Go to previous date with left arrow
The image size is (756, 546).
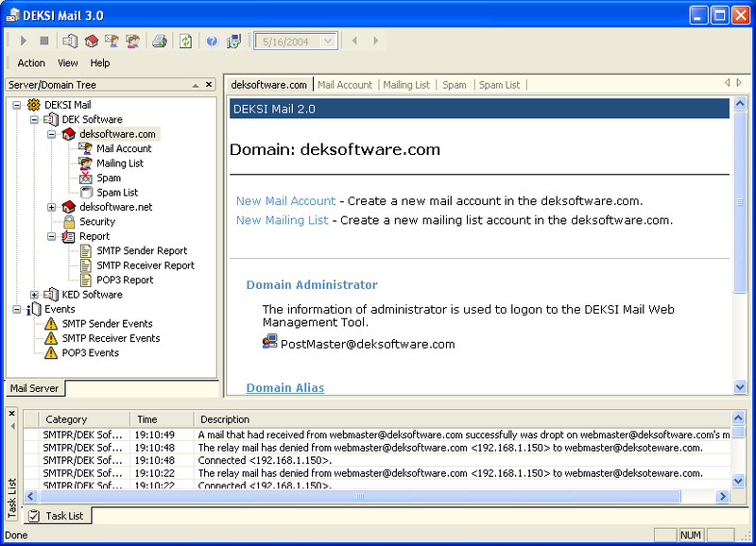tap(354, 41)
